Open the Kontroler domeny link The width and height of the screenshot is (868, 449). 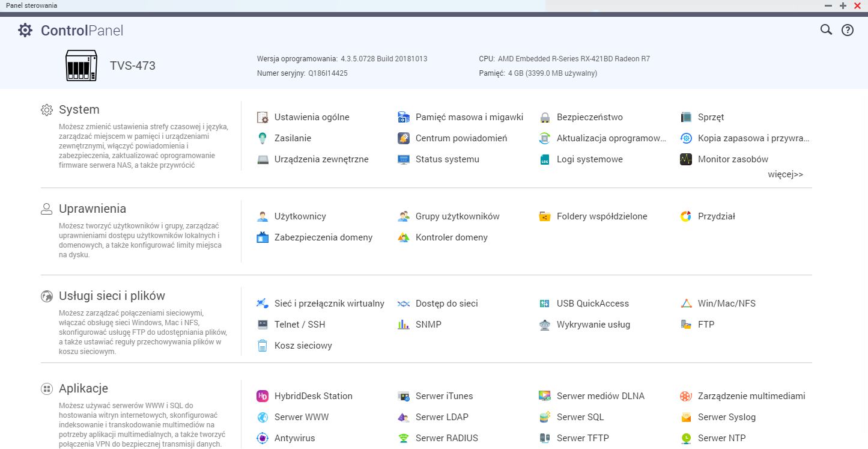(452, 237)
